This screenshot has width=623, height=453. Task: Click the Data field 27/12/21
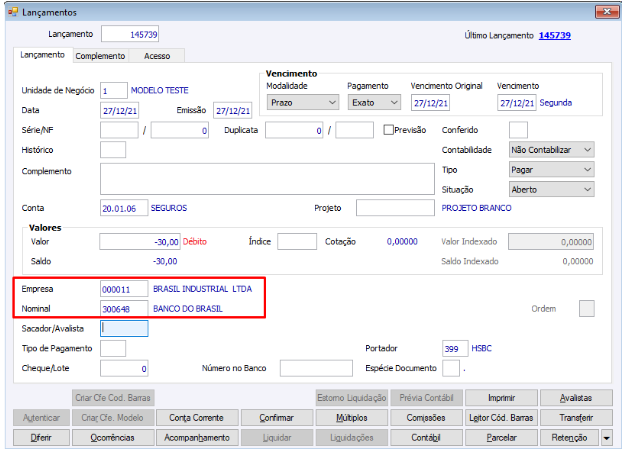[x=120, y=110]
